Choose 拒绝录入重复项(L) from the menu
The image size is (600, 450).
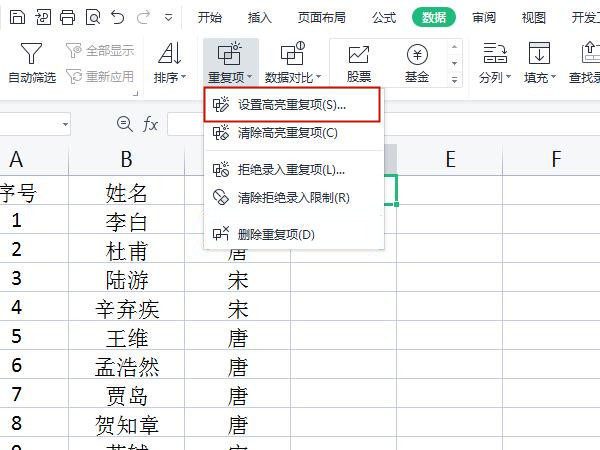coord(291,169)
